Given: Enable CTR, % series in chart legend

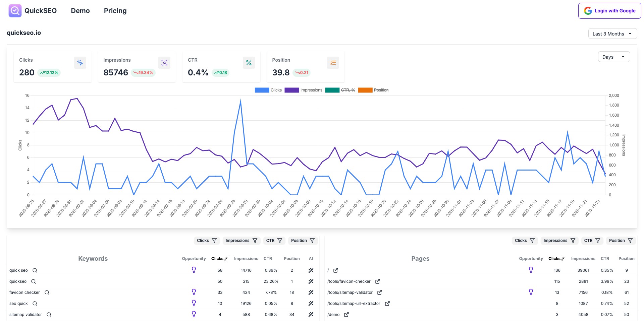Looking at the screenshot, I should pos(340,90).
